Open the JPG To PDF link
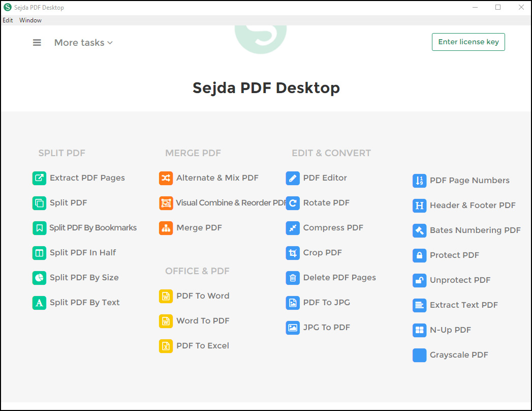This screenshot has width=532, height=411. click(326, 327)
